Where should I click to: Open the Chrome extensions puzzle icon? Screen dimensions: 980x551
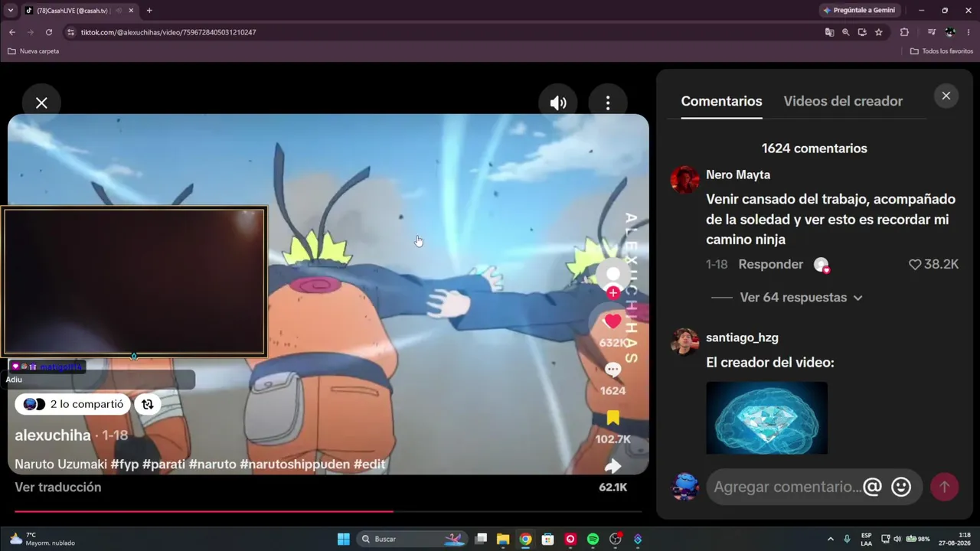coord(904,32)
